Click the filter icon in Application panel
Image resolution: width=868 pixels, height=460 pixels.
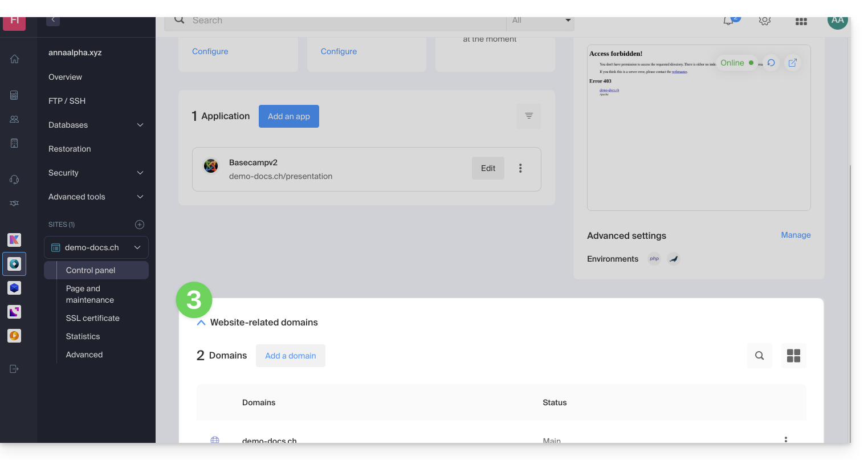pos(528,116)
